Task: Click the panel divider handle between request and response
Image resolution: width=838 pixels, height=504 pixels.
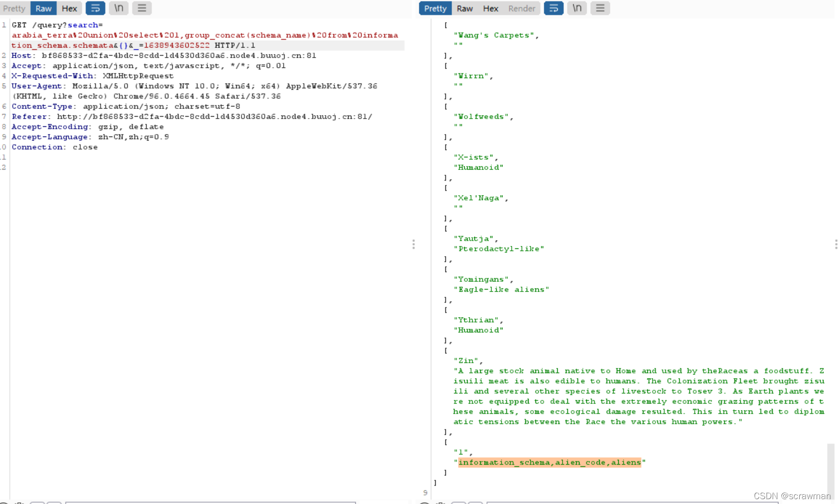Action: click(413, 244)
